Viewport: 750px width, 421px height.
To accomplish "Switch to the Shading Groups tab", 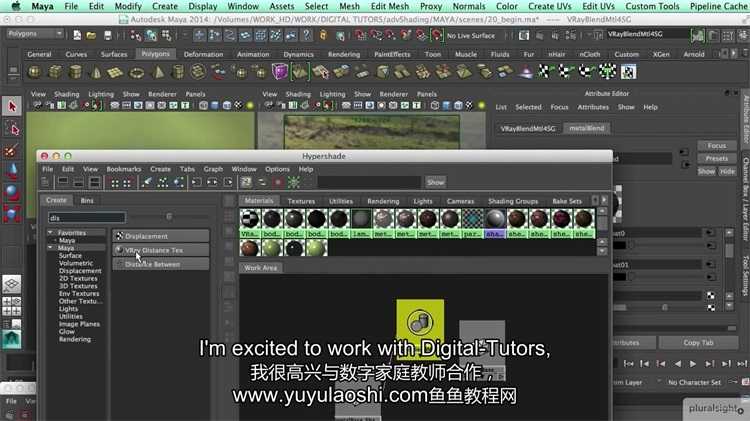I will [x=513, y=201].
